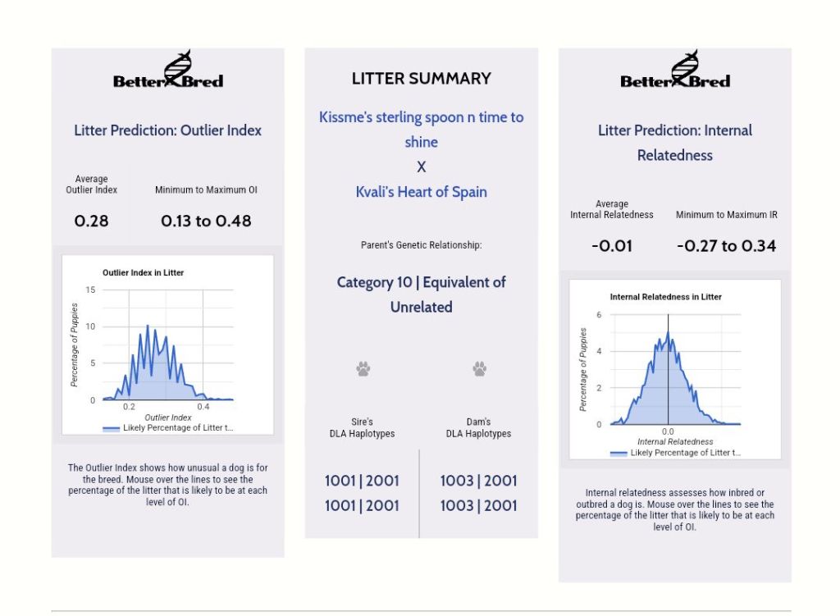Click the legend swatch under Outlier Index chart
The image size is (840, 616).
111,428
